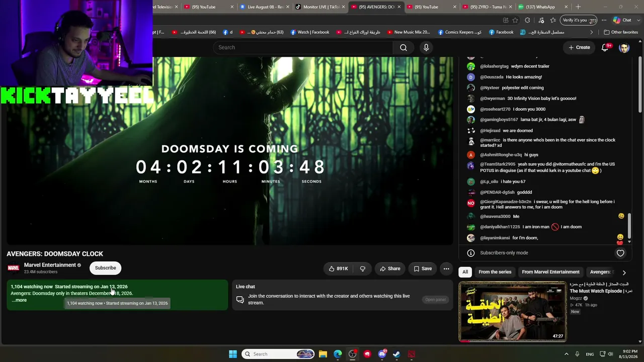Open the Watch | Facebook bookmark
Image resolution: width=644 pixels, height=362 pixels.
pos(309,32)
